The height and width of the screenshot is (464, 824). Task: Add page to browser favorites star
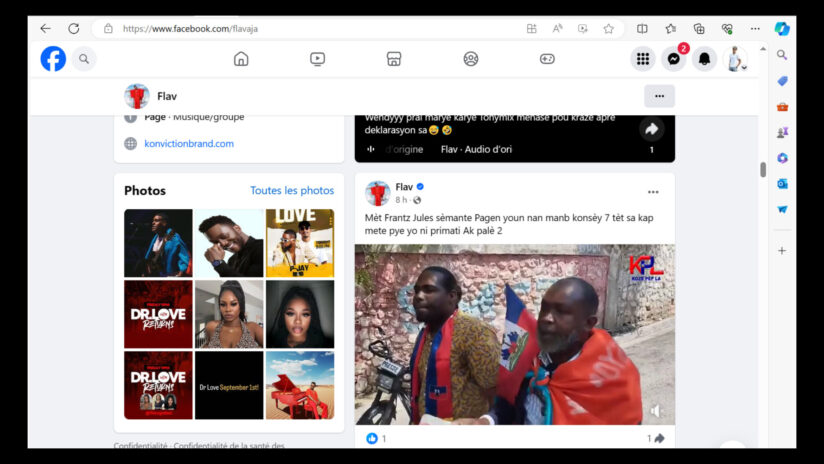pyautogui.click(x=608, y=29)
